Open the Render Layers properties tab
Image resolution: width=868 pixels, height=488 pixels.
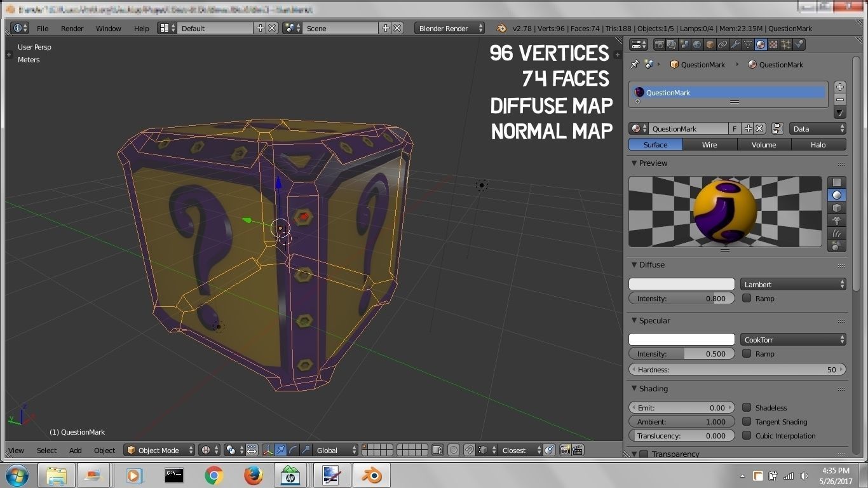pos(672,44)
